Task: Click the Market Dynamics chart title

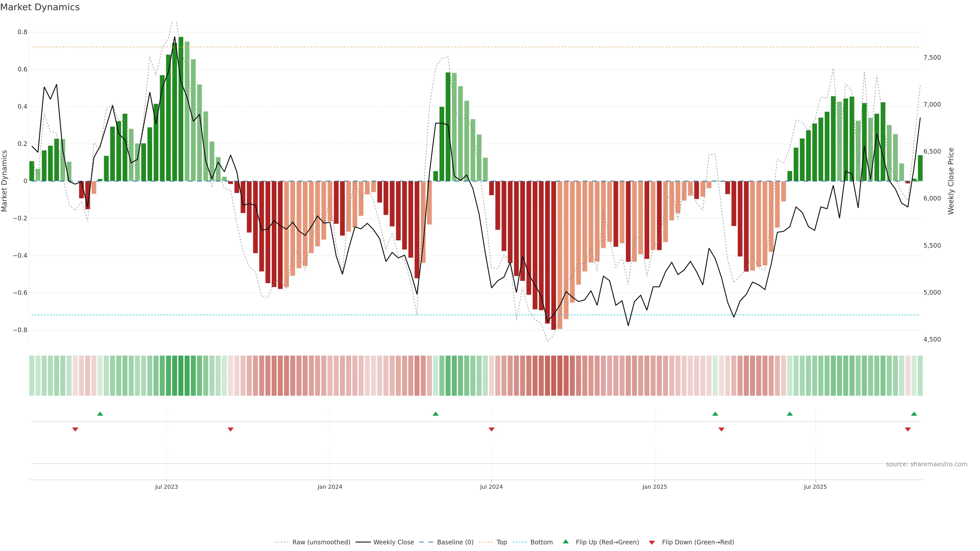Action: (x=40, y=7)
